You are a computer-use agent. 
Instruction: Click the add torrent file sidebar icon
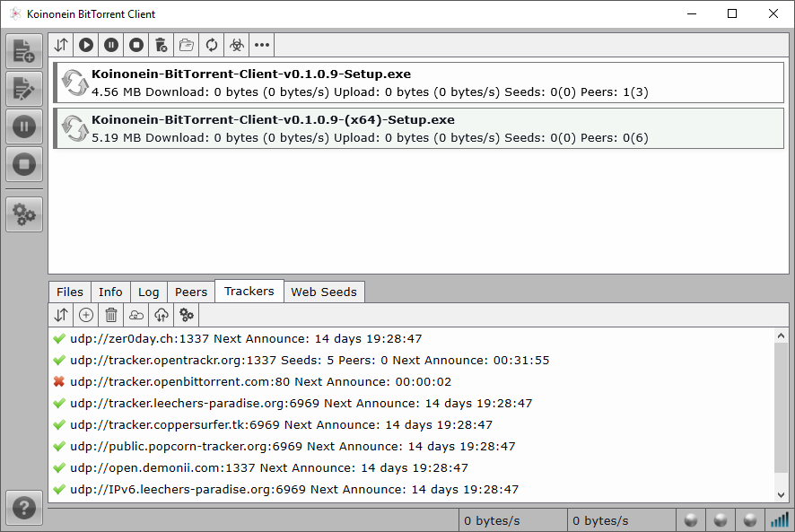point(24,51)
